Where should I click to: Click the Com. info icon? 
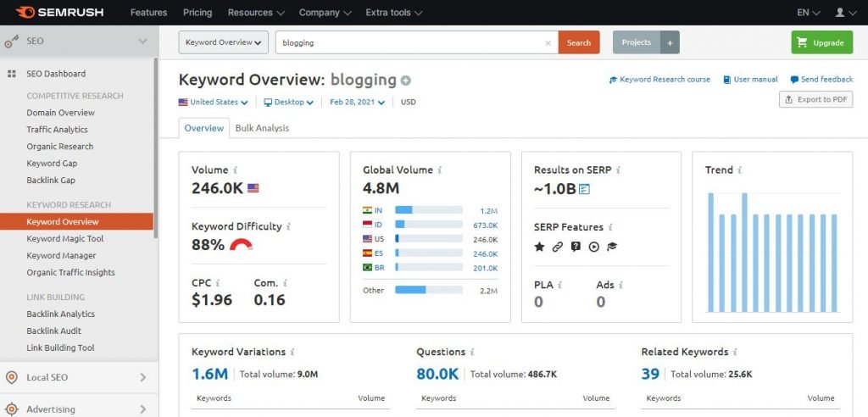285,283
